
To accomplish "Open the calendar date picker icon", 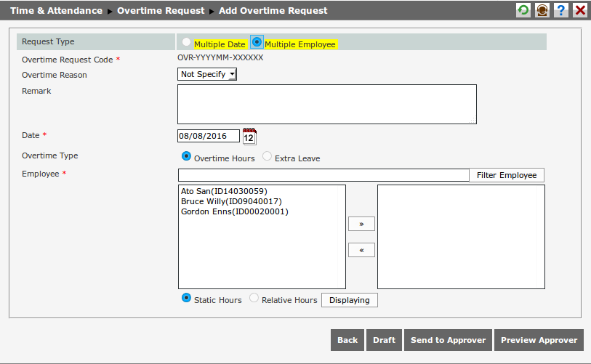I will (x=249, y=136).
